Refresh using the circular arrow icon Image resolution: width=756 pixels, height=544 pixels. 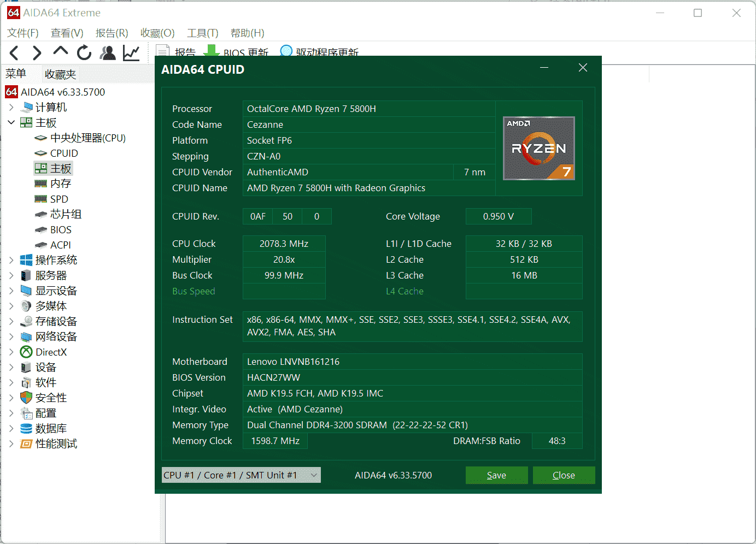84,52
